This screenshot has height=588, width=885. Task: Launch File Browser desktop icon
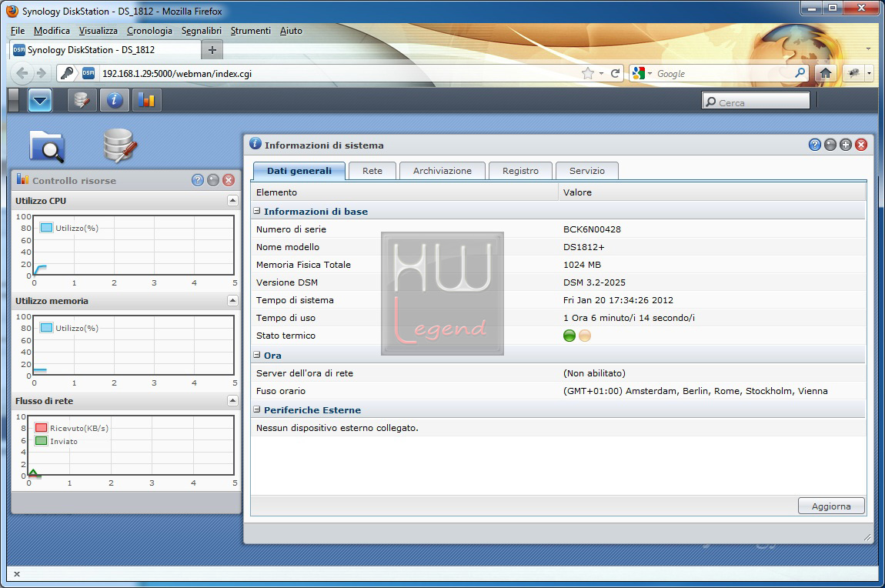[x=47, y=146]
